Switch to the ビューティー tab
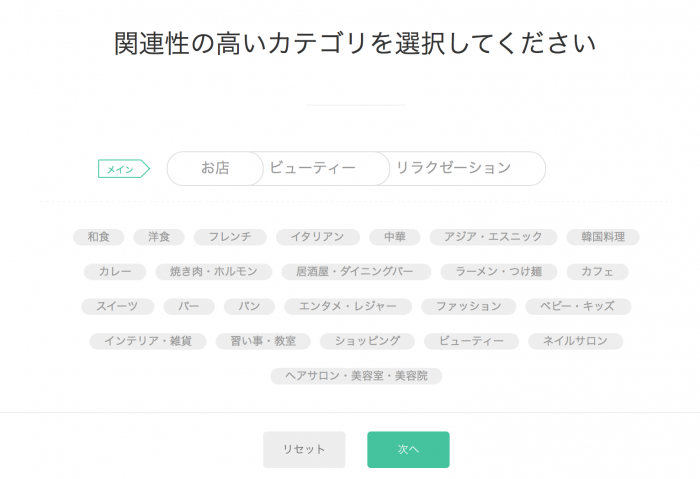Viewport: 700px width, 479px height. 313,168
